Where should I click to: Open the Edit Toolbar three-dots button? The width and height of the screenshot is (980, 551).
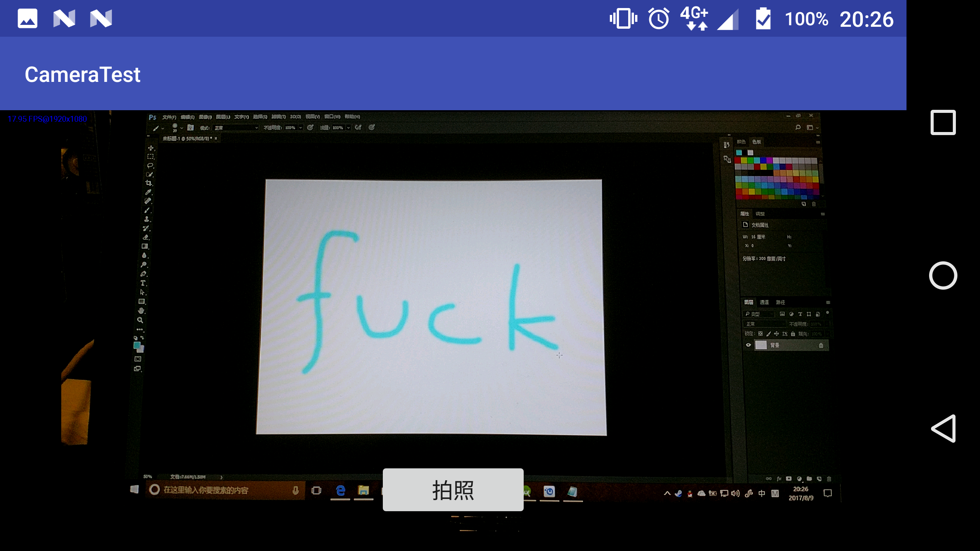140,329
